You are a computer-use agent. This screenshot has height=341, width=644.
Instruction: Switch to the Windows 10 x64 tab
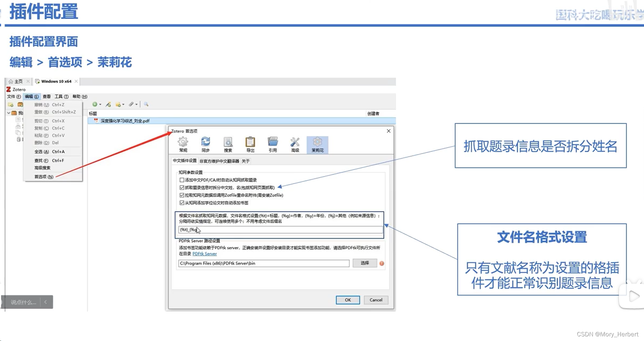pos(56,81)
